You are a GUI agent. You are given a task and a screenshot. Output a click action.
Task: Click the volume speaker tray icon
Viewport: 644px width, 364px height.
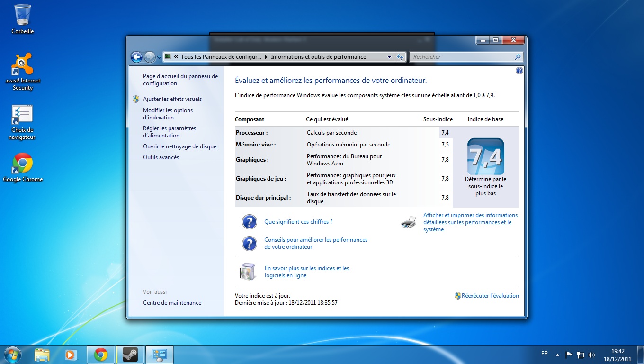click(x=591, y=355)
